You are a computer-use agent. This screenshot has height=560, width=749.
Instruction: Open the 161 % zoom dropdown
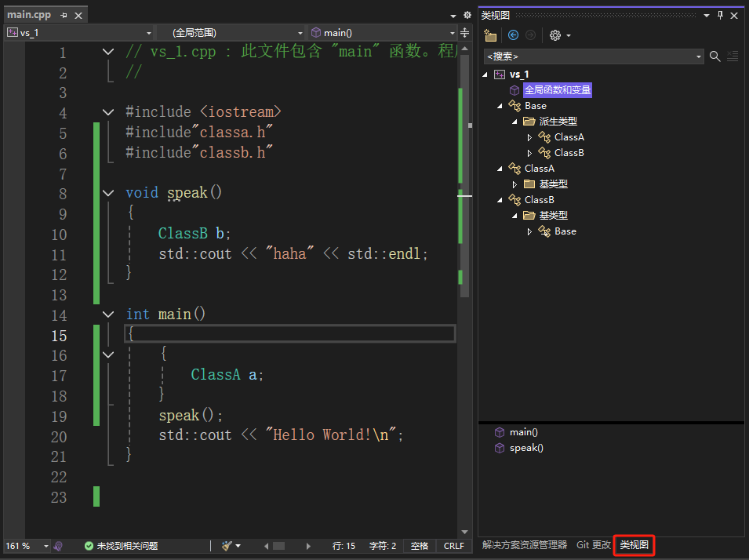[x=46, y=546]
